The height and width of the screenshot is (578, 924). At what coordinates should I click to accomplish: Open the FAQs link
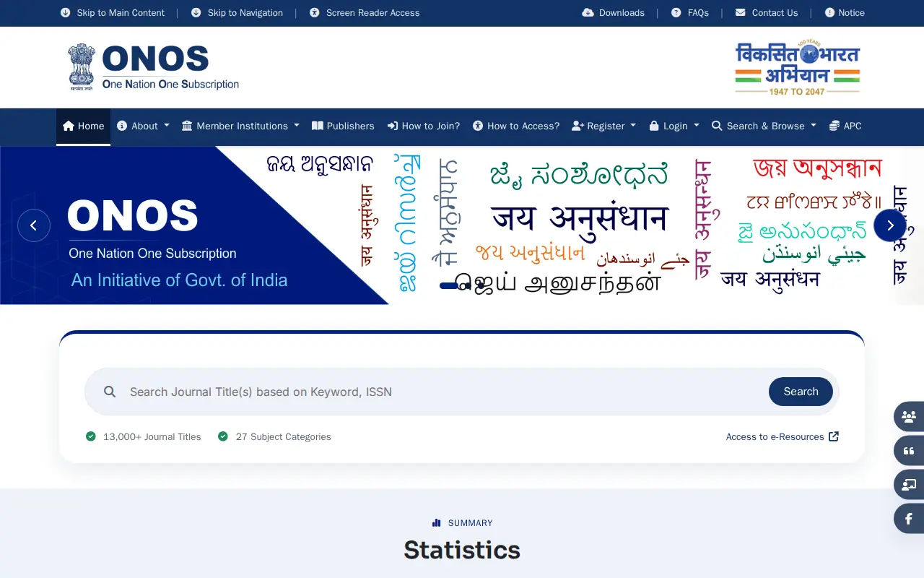click(x=689, y=13)
